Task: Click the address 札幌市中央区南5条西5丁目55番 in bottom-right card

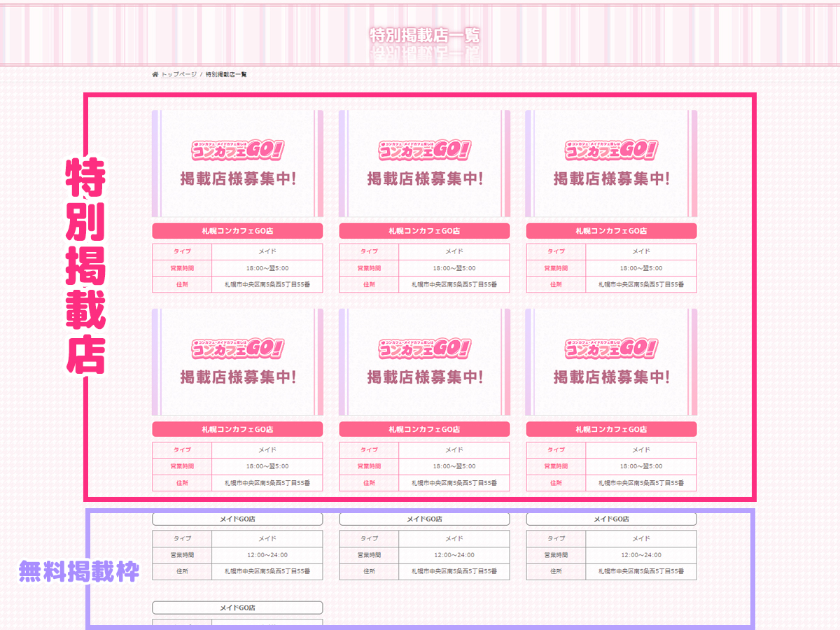Action: [x=641, y=484]
